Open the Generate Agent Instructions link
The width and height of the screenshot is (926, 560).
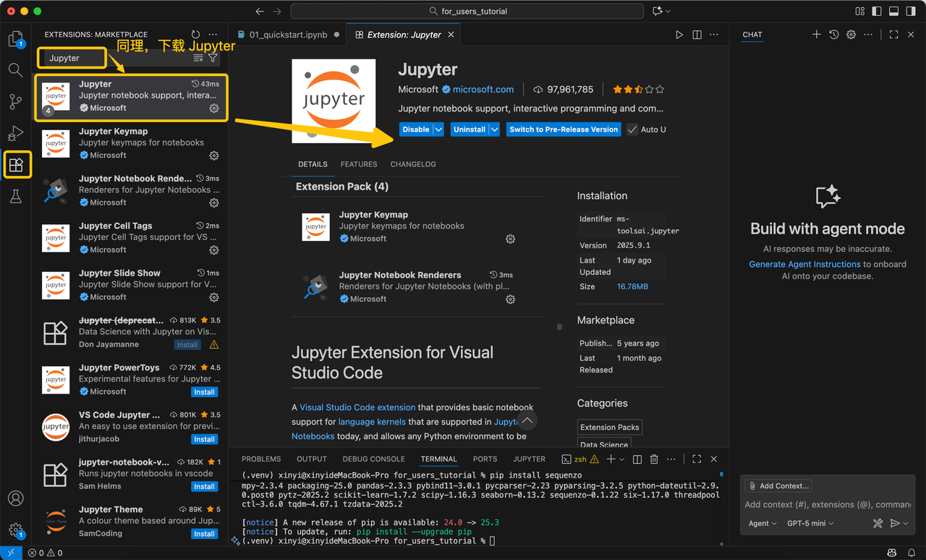point(804,264)
